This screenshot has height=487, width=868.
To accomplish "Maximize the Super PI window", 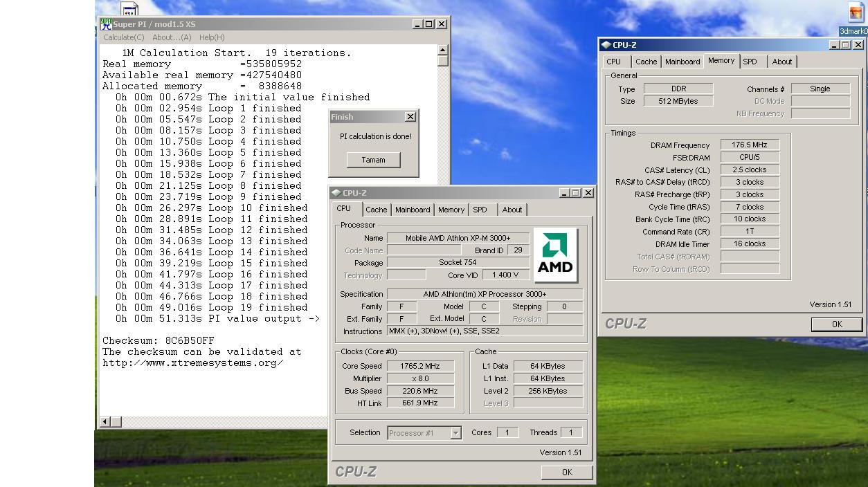I will pos(429,24).
